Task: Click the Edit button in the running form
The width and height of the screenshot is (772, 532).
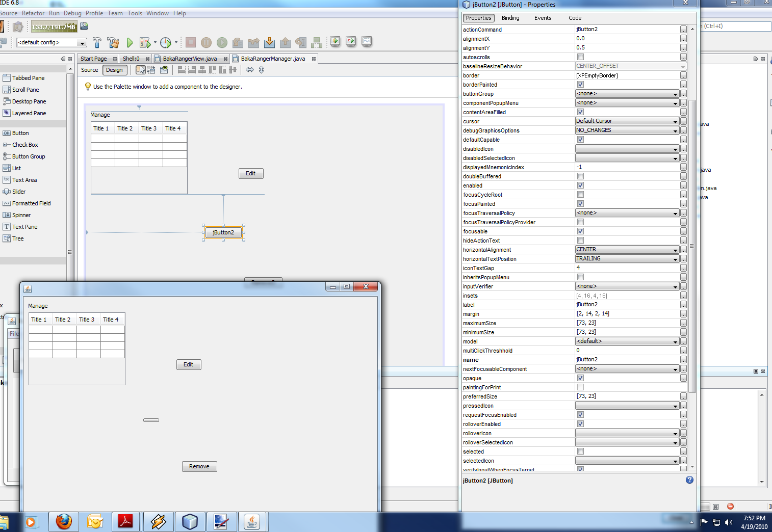Action: coord(189,364)
